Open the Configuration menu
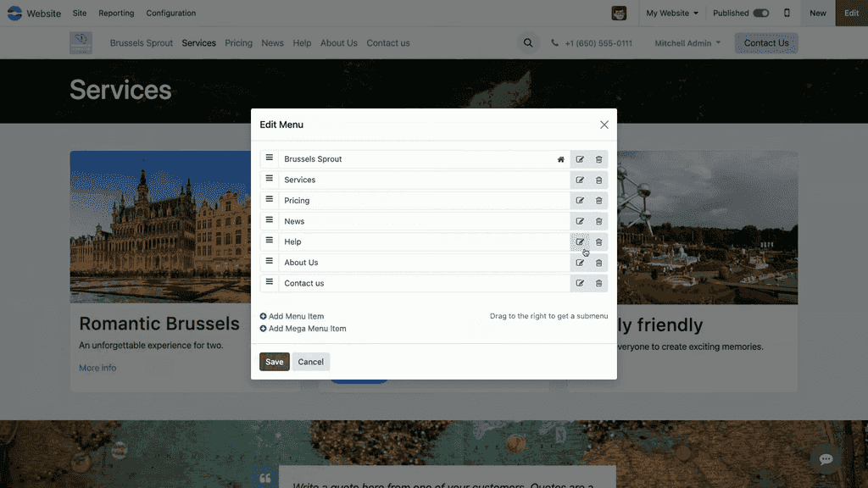 pos(170,13)
